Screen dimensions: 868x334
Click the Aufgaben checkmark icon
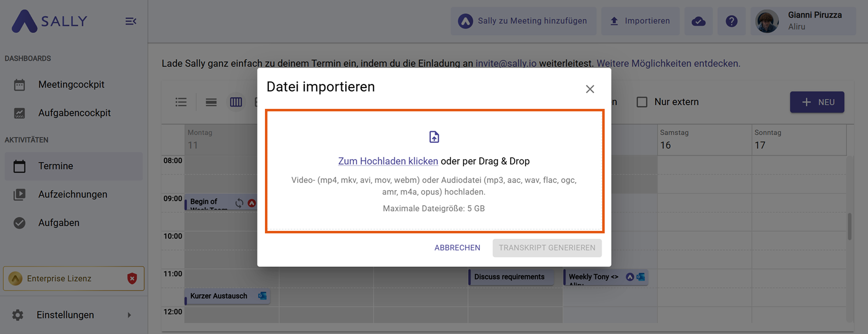coord(19,223)
